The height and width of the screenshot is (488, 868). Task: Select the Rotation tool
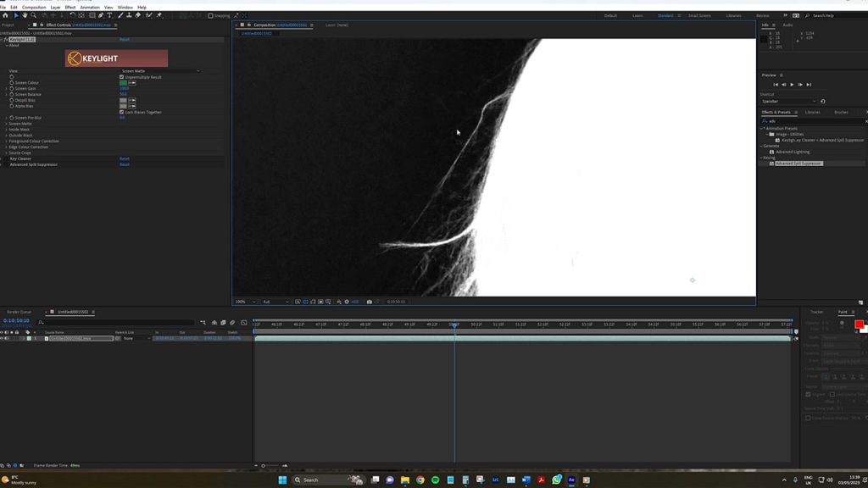click(73, 15)
